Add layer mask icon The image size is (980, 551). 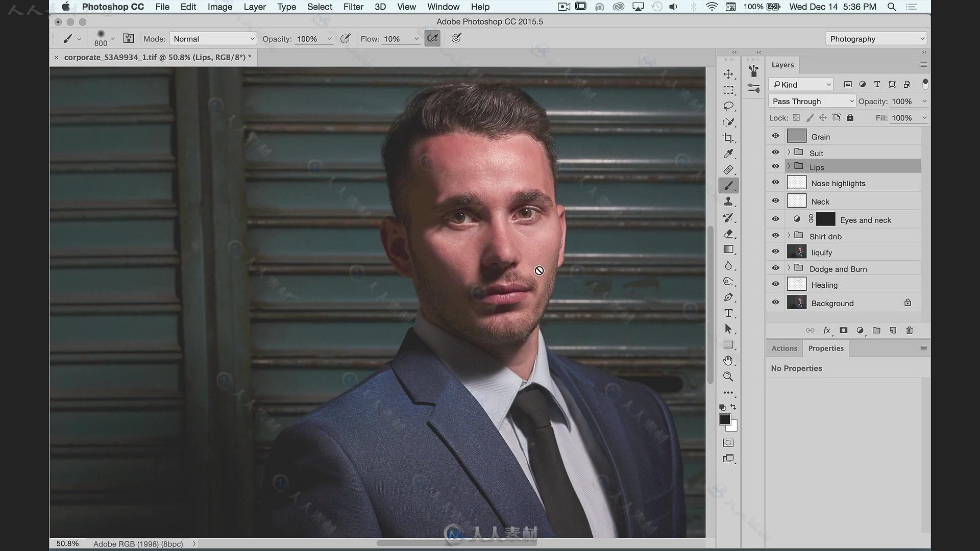pyautogui.click(x=843, y=331)
